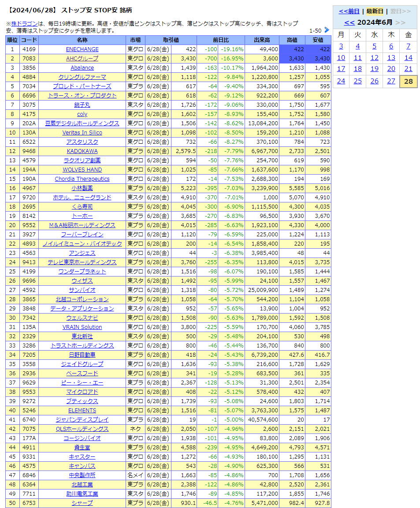Jump to previous month with << arrows
The image size is (420, 508).
(349, 22)
